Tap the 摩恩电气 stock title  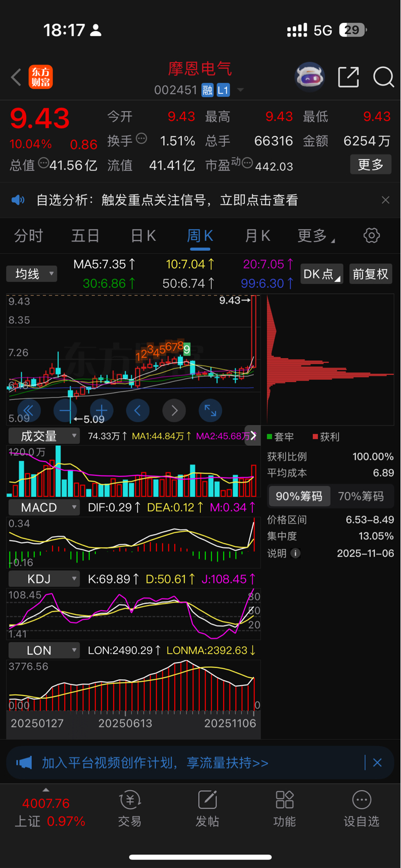(200, 69)
